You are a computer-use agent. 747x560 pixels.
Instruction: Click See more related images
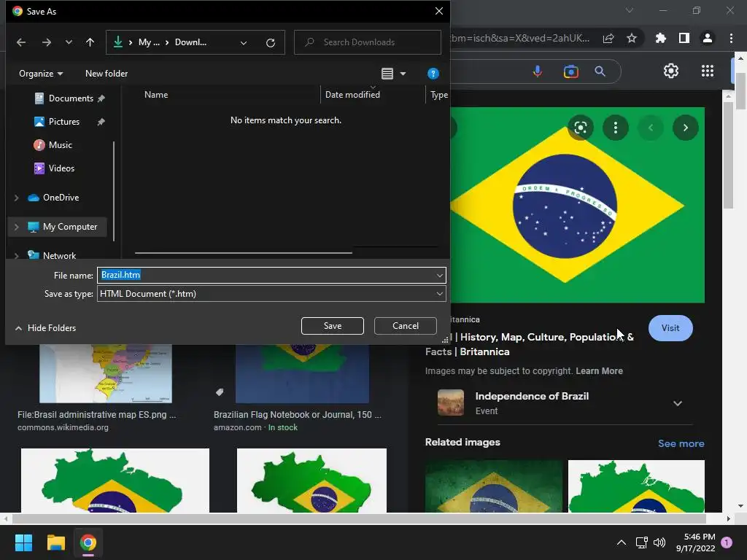(x=681, y=443)
